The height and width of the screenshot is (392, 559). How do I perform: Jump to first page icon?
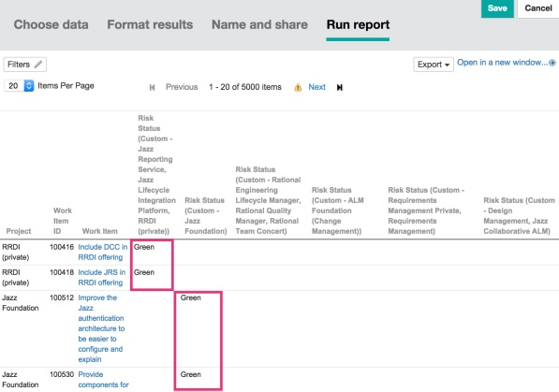point(153,87)
